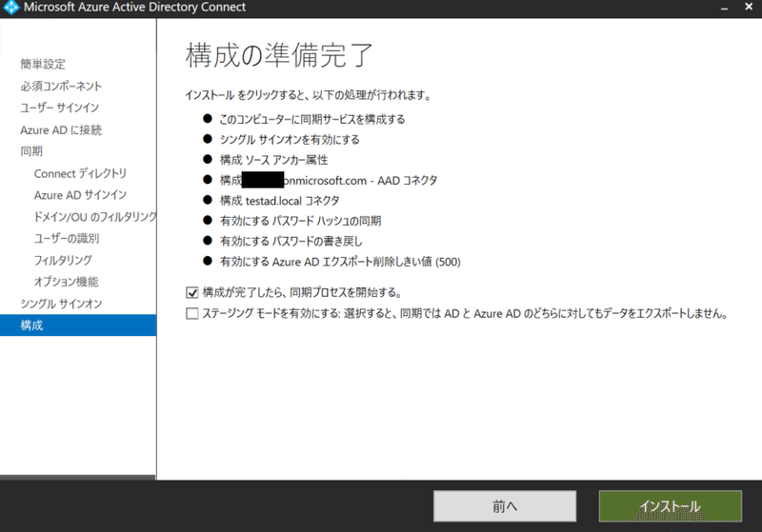762x532 pixels.
Task: Uncheck 構成が完了したら同期プロセスを開始する checkbox
Action: 192,293
